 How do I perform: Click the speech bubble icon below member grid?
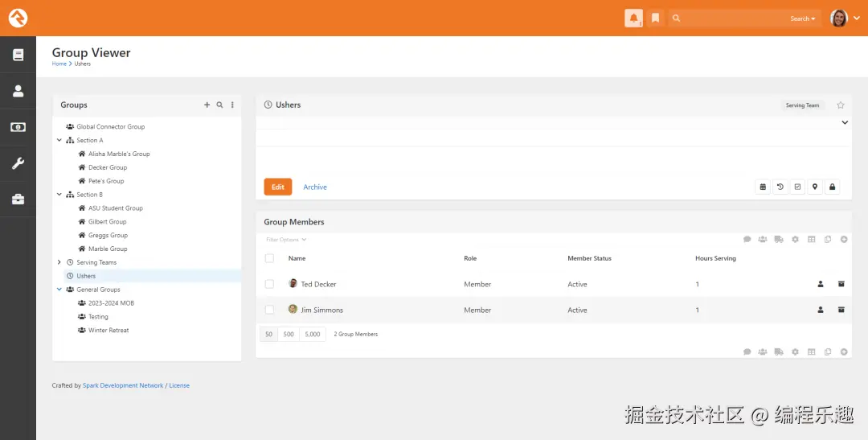tap(747, 352)
